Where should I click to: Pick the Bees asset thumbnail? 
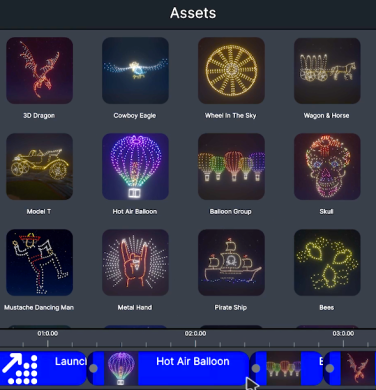327,262
